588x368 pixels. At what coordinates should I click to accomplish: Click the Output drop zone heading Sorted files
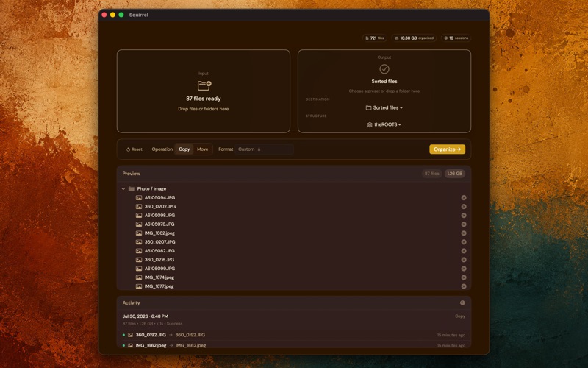point(384,82)
